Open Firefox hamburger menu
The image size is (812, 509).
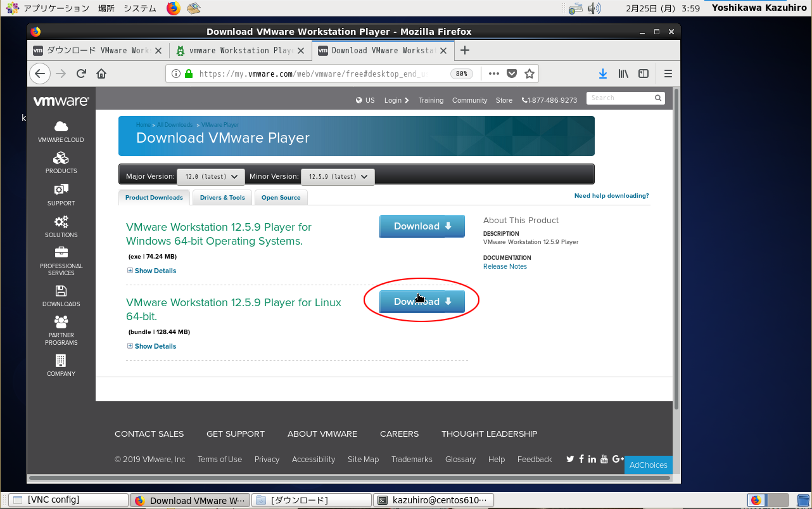click(668, 74)
